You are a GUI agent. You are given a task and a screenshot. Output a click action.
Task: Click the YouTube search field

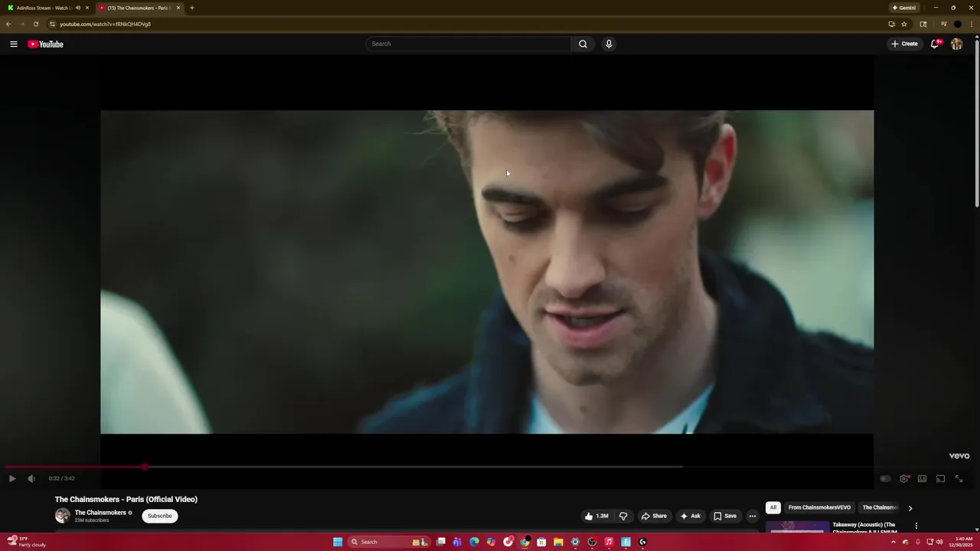click(468, 44)
